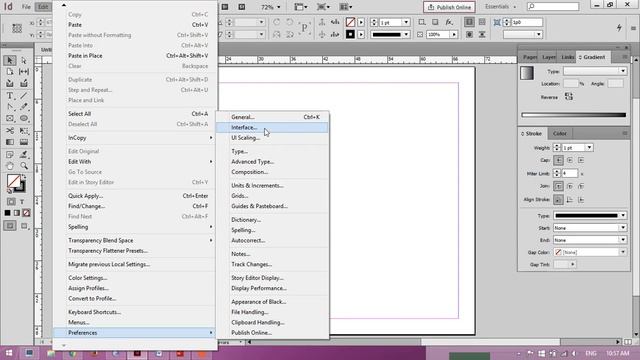Viewport: 640px width, 360px height.
Task: Switch to the Color tab
Action: point(559,133)
